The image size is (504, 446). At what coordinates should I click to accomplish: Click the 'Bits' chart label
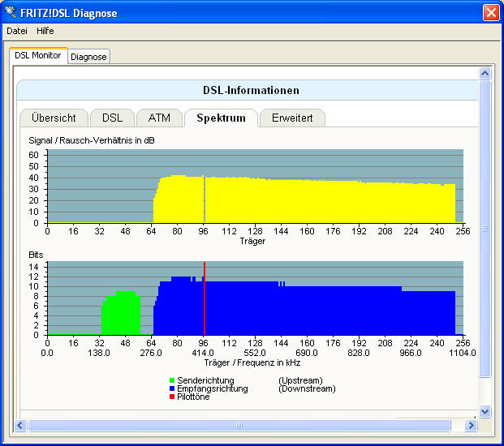pos(36,255)
